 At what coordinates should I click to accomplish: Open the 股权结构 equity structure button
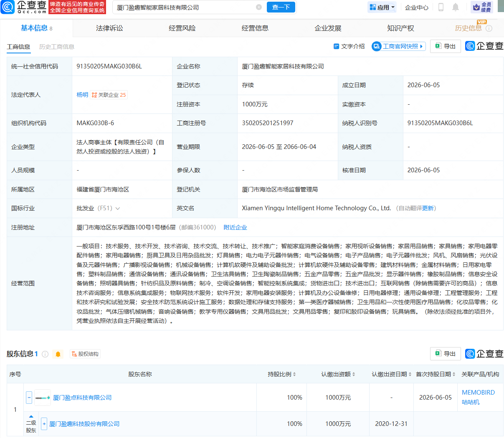(x=85, y=354)
